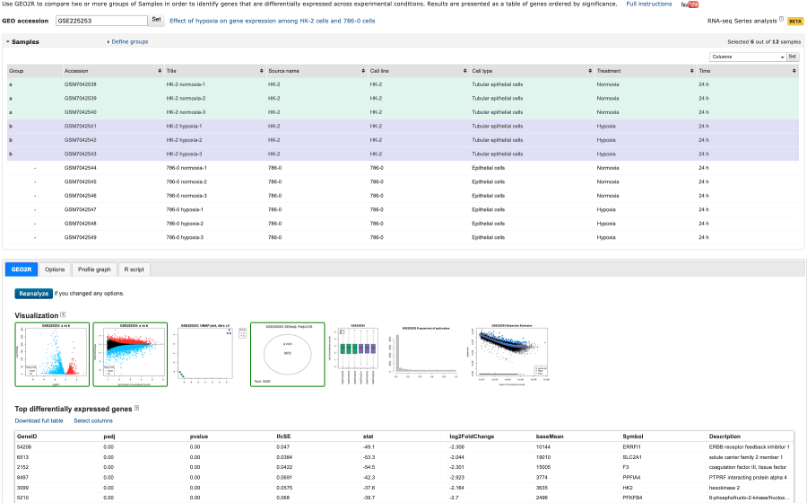The height and width of the screenshot is (504, 808).
Task: Select sample row GSM7042540
Action: click(403, 112)
